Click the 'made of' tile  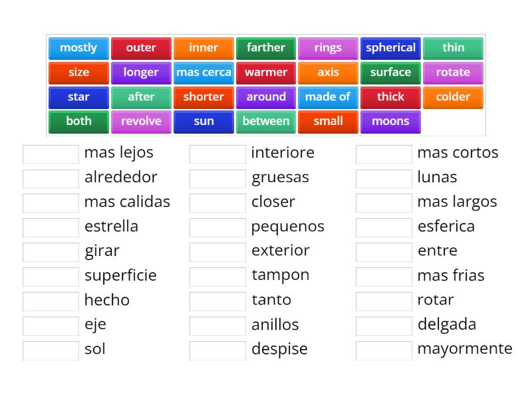pyautogui.click(x=328, y=96)
